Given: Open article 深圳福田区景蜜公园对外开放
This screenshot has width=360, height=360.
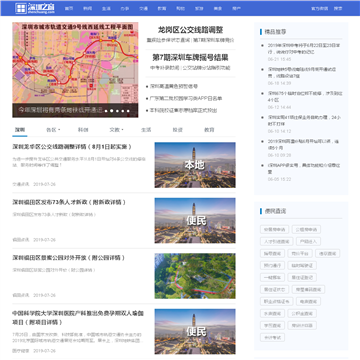Looking at the screenshot, I should (69, 258).
